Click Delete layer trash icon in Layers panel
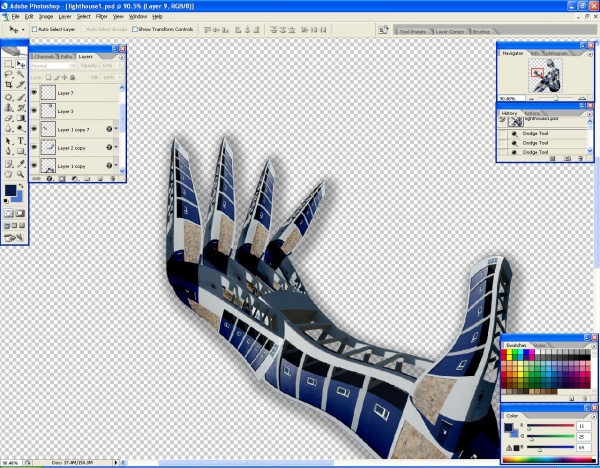Screen dimensions: 600x468 point(112,179)
